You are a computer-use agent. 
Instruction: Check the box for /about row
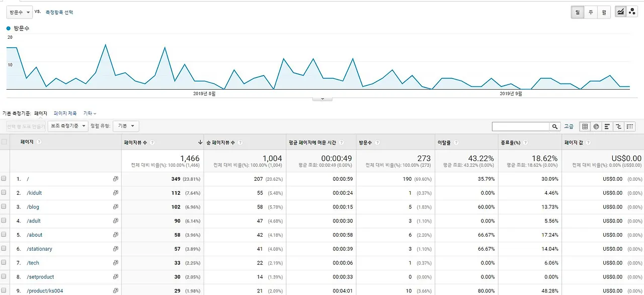tap(5, 235)
